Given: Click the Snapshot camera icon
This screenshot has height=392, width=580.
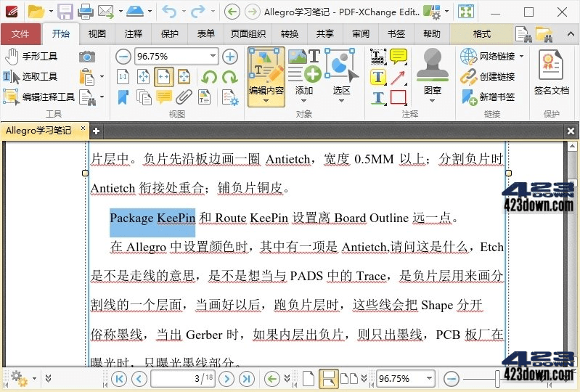Looking at the screenshot, I should (87, 57).
